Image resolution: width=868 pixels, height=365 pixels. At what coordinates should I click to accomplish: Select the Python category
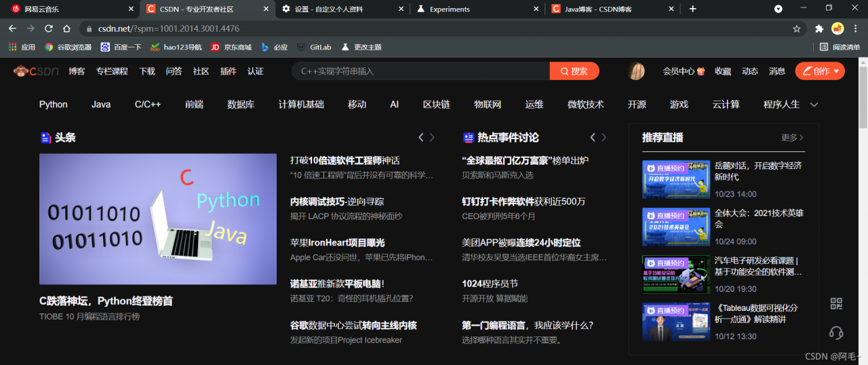[54, 104]
